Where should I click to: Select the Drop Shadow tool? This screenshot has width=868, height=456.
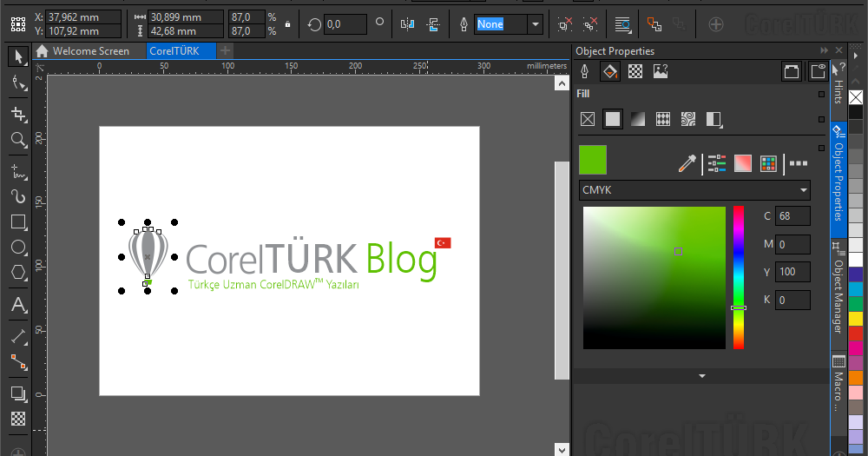pyautogui.click(x=18, y=394)
